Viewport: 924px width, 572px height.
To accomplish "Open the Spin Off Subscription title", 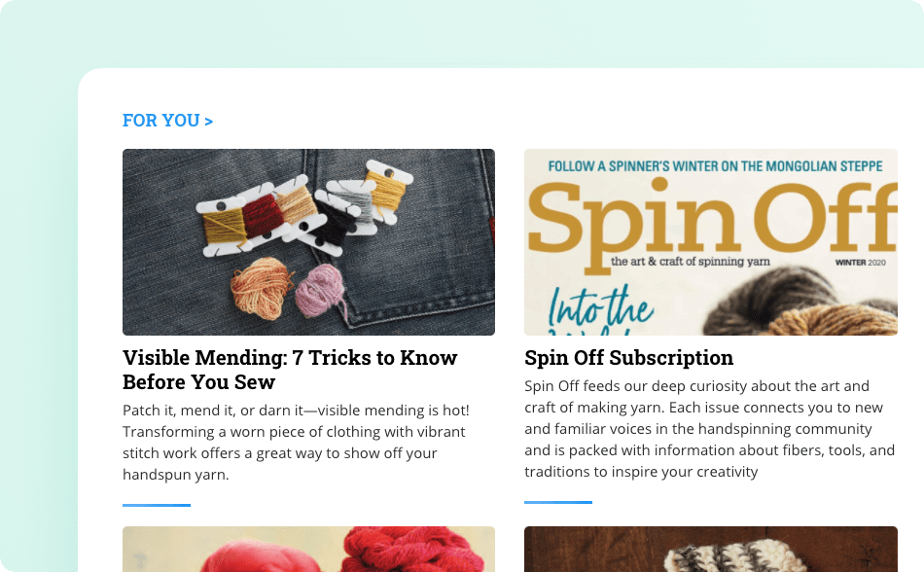I will point(628,358).
